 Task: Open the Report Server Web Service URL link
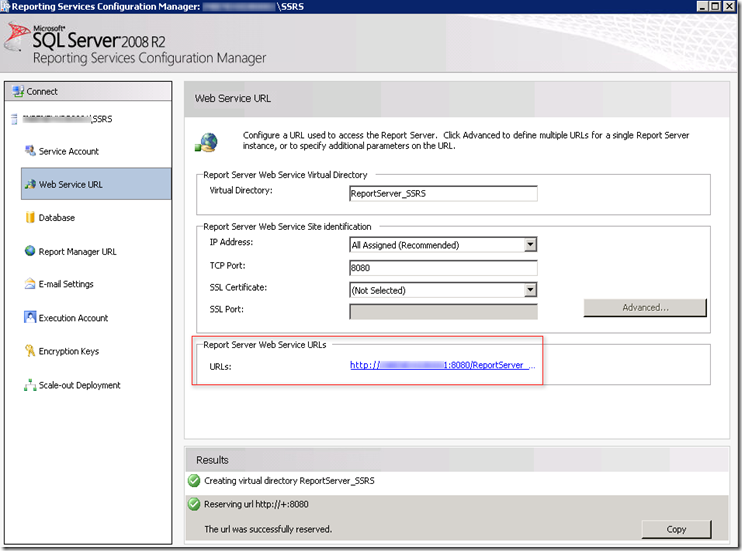442,365
